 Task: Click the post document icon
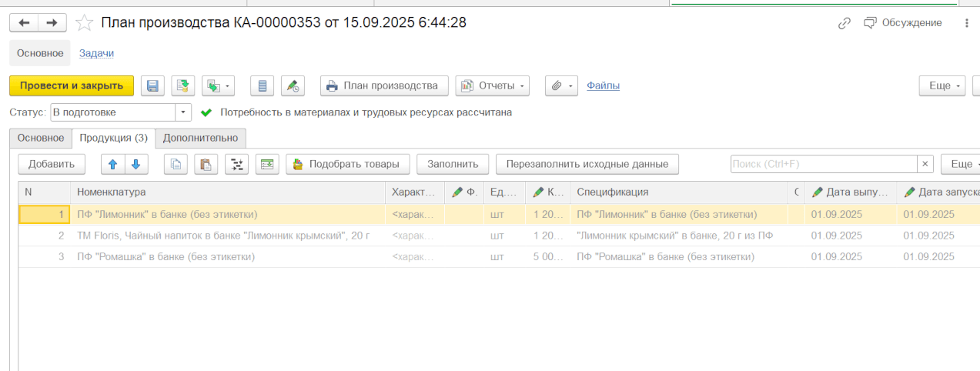[x=183, y=85]
